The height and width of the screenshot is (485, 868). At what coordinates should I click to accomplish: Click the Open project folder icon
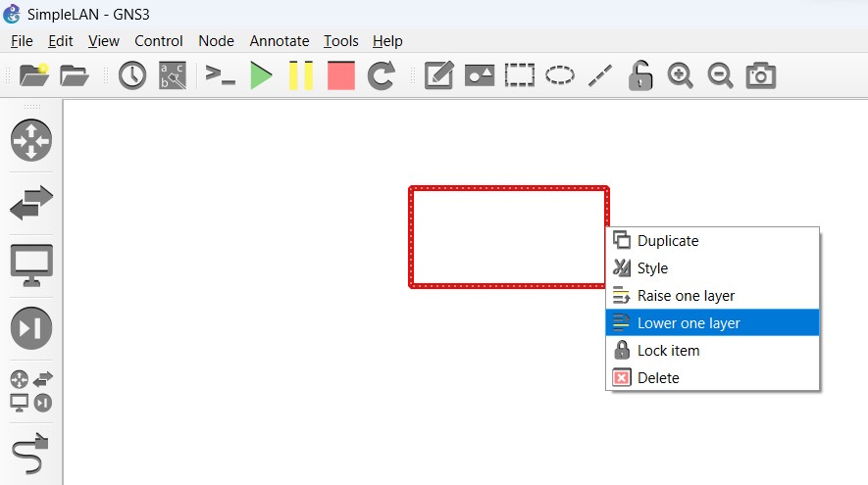75,75
